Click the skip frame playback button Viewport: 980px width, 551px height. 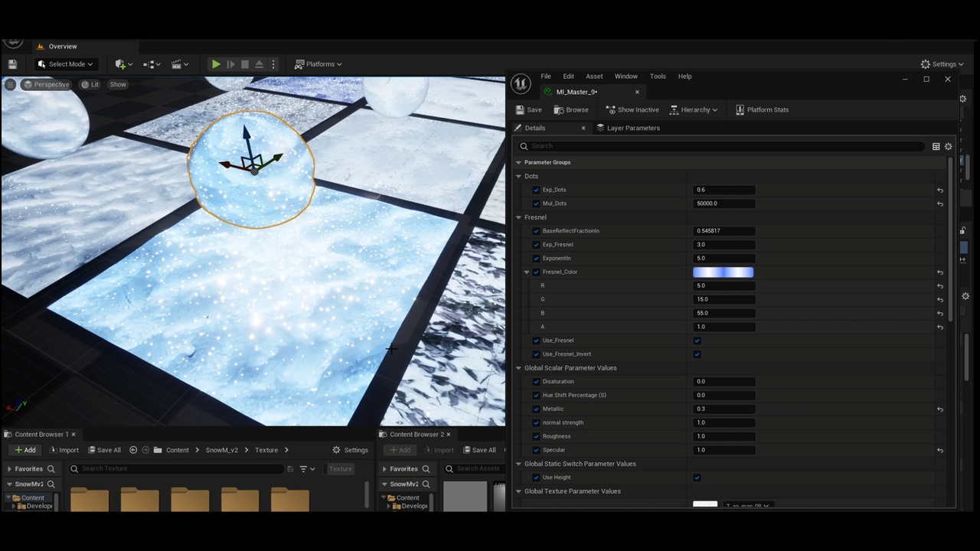[230, 64]
